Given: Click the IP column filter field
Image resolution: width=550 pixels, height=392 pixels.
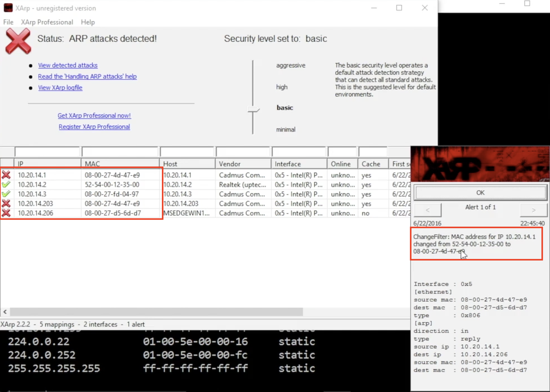Looking at the screenshot, I should [47, 152].
